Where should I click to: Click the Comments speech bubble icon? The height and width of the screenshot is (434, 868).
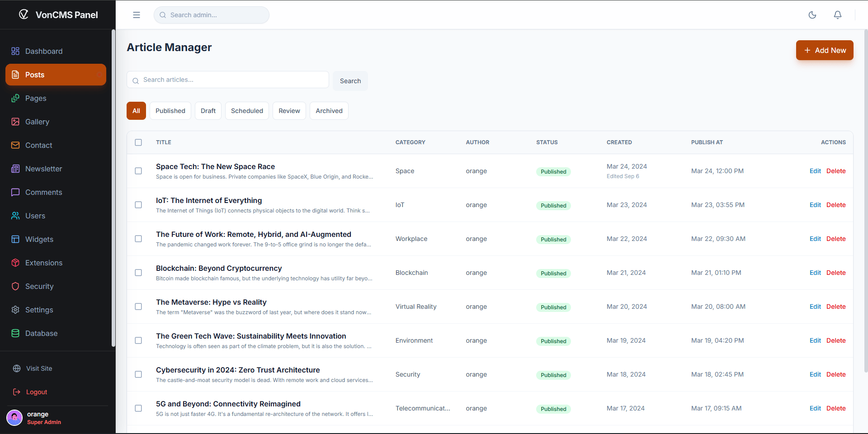coord(15,192)
